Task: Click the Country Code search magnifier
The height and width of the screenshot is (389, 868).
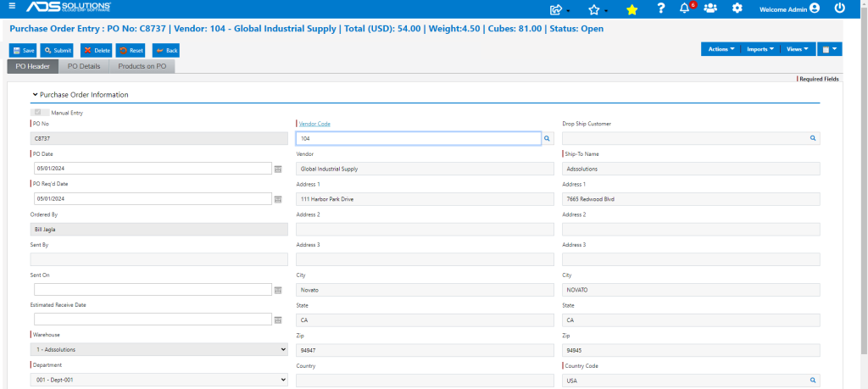Action: tap(813, 381)
